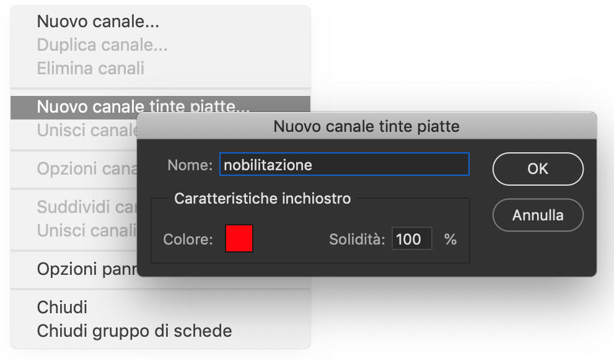Click Unisci canali below Suddividi canali

coord(87,230)
